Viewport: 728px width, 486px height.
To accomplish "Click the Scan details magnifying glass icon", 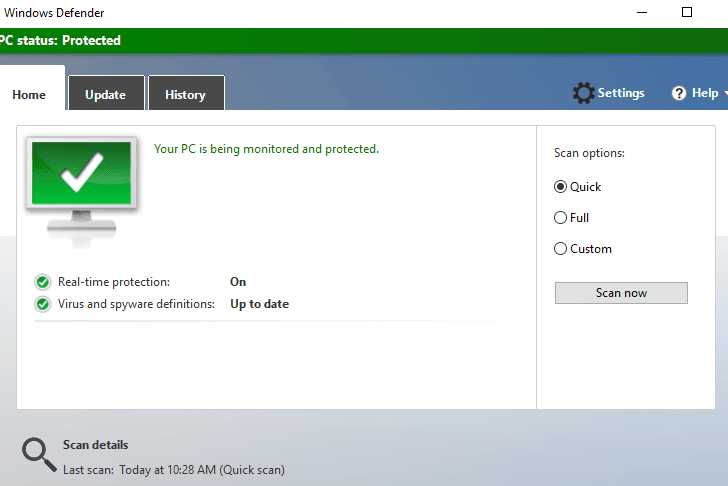I will click(39, 455).
